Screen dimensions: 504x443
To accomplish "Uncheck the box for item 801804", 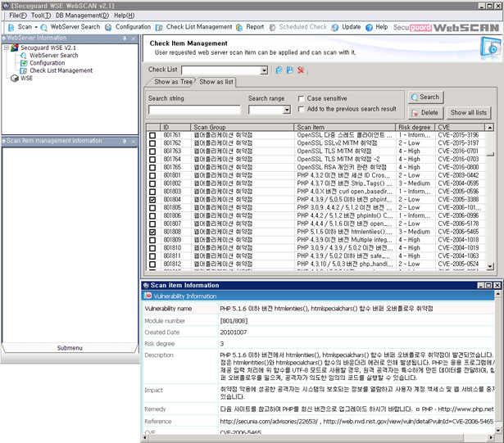I will pyautogui.click(x=152, y=200).
